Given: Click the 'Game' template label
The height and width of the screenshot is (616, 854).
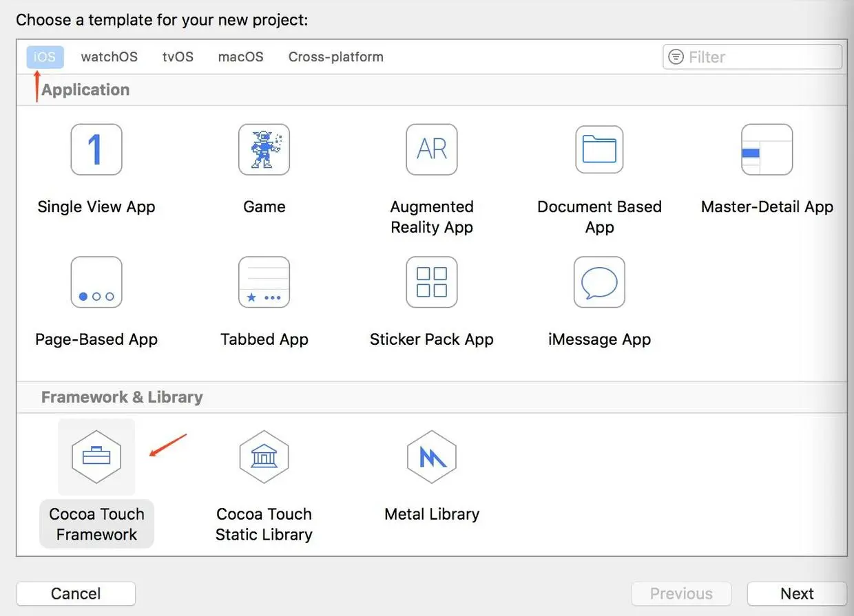Looking at the screenshot, I should [x=264, y=206].
